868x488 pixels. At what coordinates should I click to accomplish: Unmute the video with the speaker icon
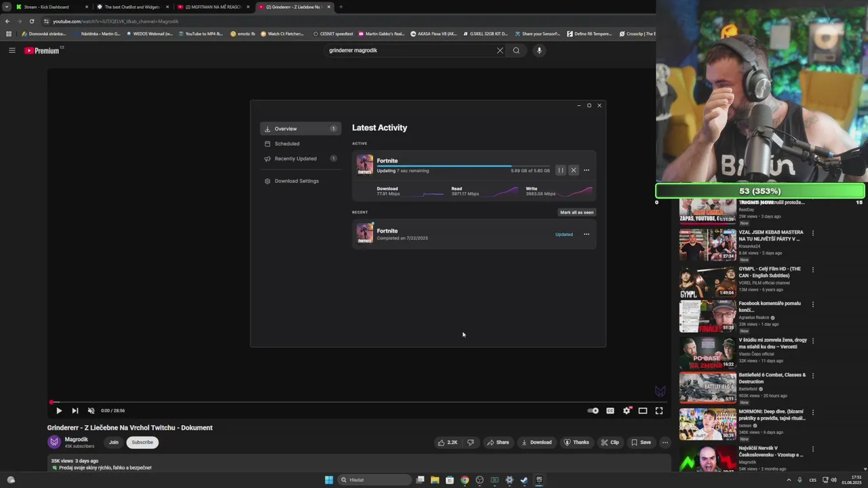[x=91, y=411]
